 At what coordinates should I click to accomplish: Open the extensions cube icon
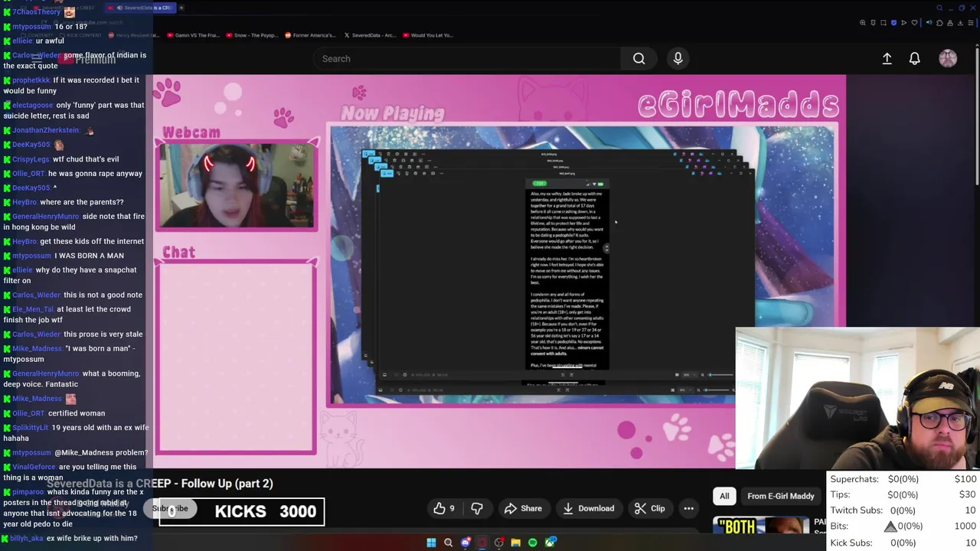pos(939,23)
